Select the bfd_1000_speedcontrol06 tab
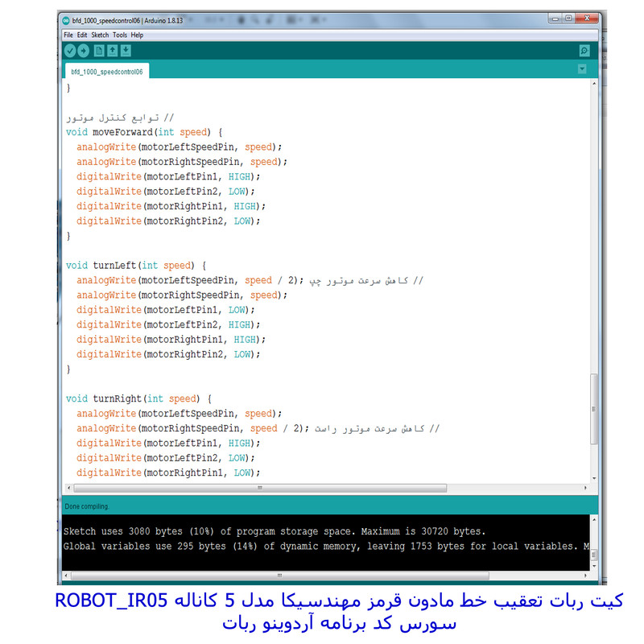Viewport: 644px width, 644px height. [107, 72]
